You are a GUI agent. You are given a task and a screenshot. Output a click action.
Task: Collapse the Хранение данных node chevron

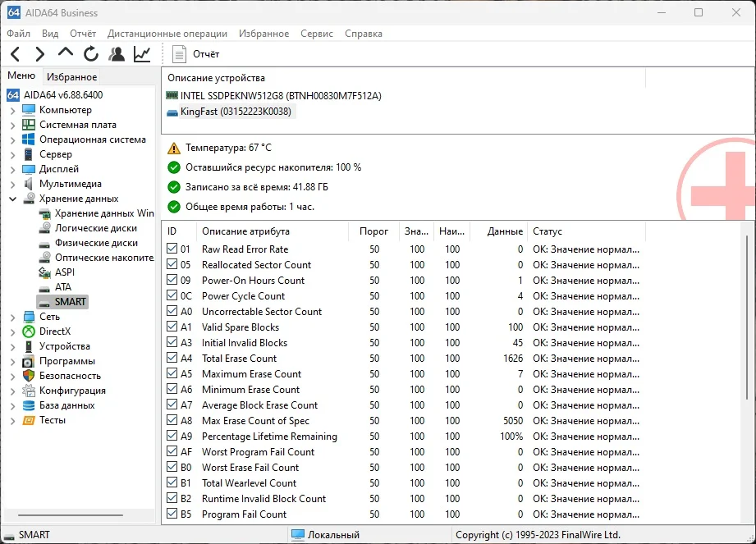click(x=13, y=199)
